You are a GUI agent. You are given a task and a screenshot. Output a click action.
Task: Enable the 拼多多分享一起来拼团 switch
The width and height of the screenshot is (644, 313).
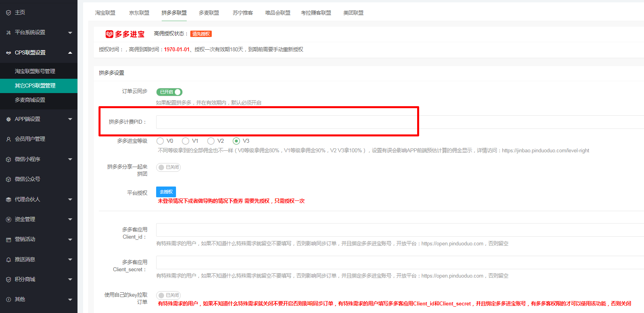[x=168, y=167]
